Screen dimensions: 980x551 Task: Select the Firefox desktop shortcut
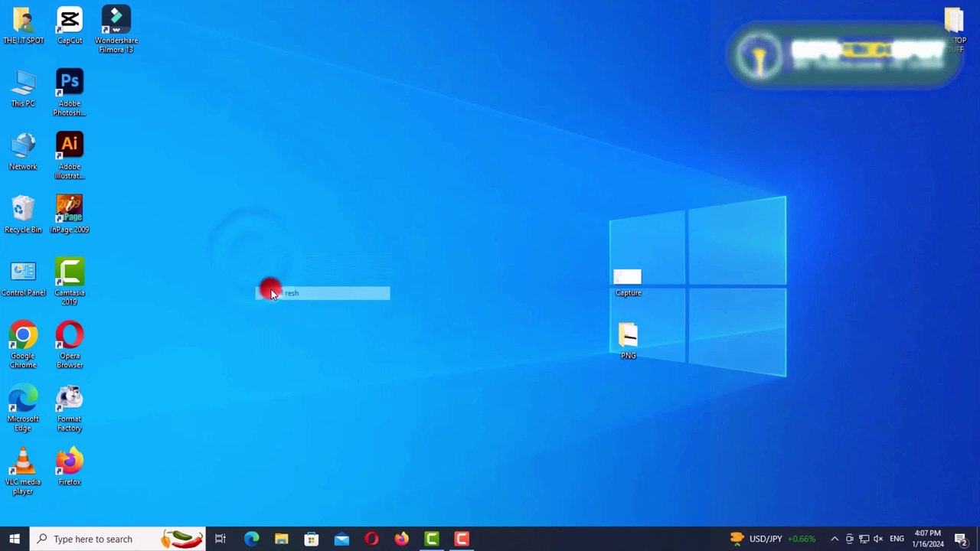click(70, 468)
